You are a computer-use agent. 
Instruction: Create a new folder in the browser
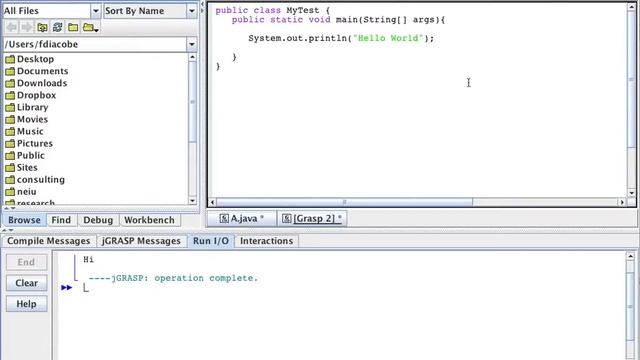(73, 27)
